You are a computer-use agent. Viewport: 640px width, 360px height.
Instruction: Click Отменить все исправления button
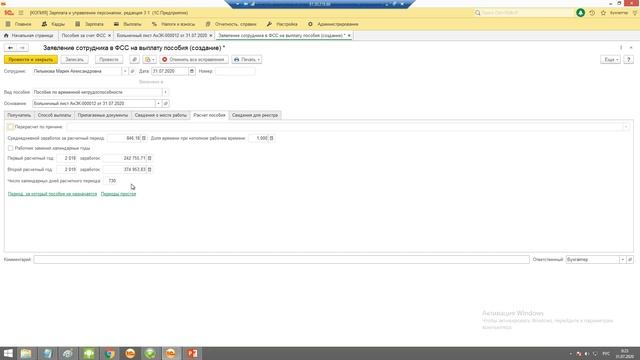tap(194, 60)
